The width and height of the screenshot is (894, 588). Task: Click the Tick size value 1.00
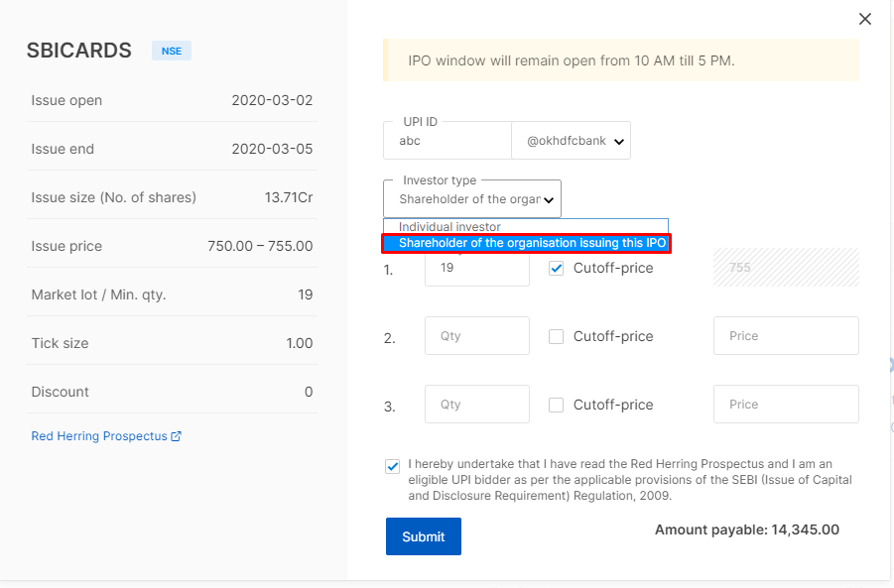tap(300, 343)
